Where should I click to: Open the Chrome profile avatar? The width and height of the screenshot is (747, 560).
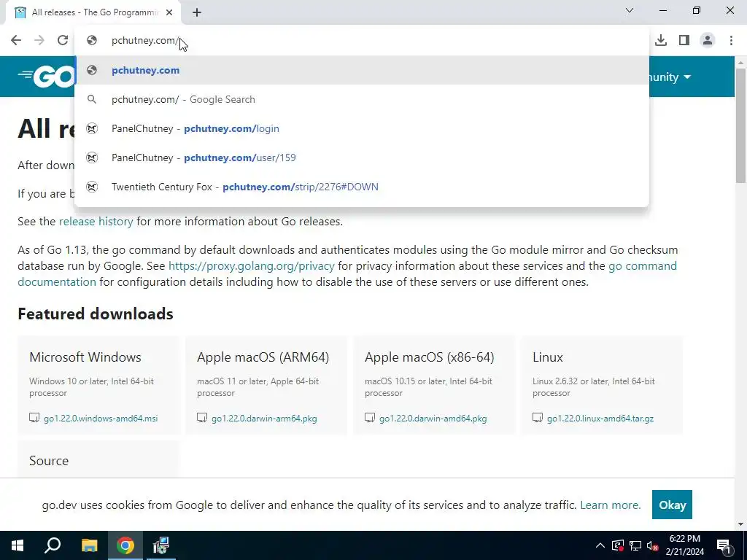tap(708, 41)
